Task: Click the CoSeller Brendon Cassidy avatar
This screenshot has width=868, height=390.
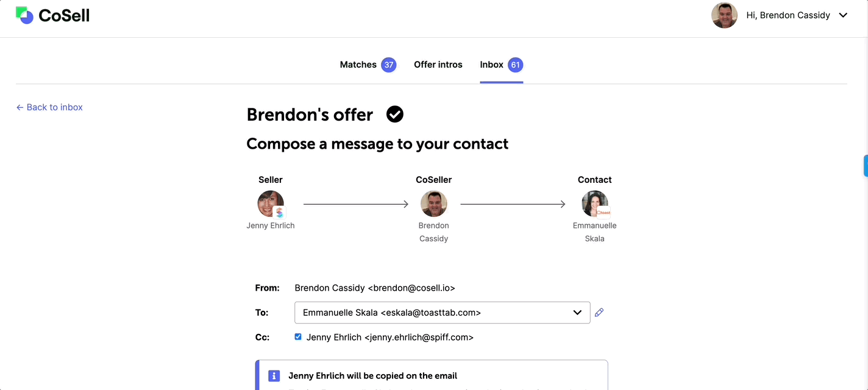Action: click(434, 204)
